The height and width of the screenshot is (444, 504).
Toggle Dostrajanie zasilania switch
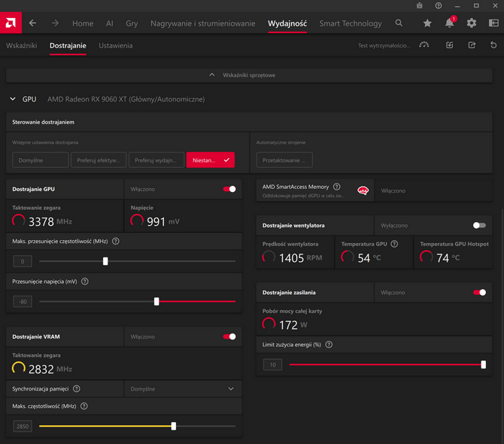click(x=479, y=292)
